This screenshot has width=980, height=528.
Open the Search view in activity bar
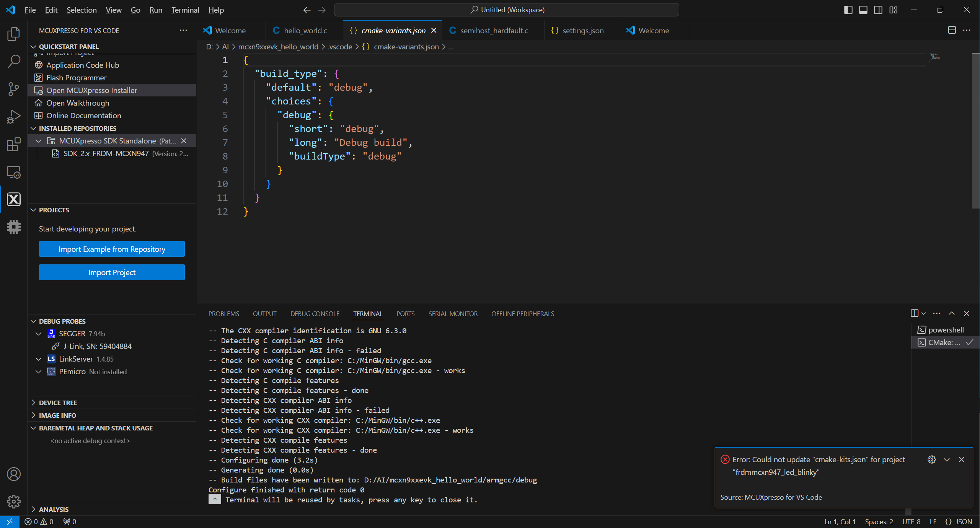point(13,61)
